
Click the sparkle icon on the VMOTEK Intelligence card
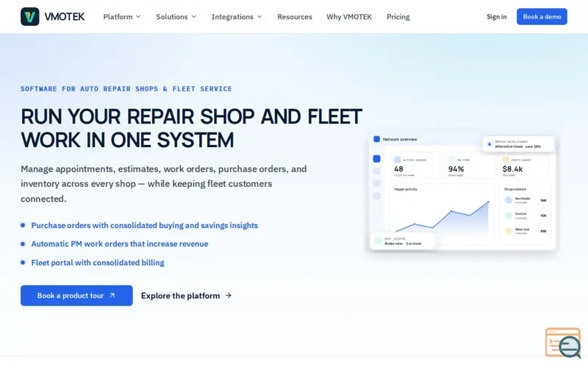(489, 144)
